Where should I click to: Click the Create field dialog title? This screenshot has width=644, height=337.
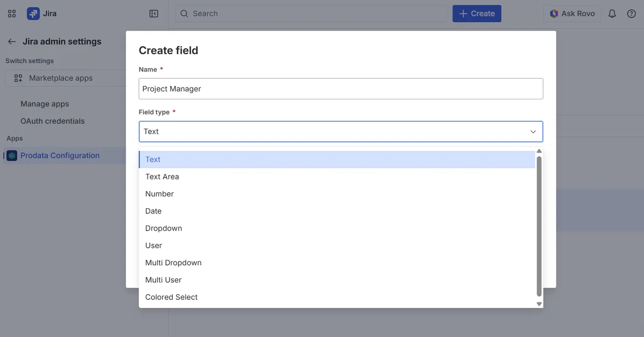(x=169, y=50)
